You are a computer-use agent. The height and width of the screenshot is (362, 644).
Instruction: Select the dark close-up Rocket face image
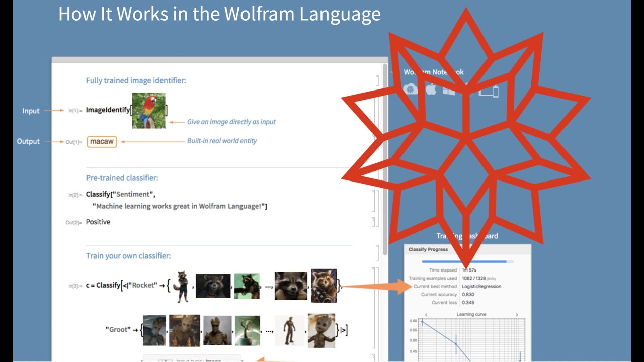click(x=213, y=286)
